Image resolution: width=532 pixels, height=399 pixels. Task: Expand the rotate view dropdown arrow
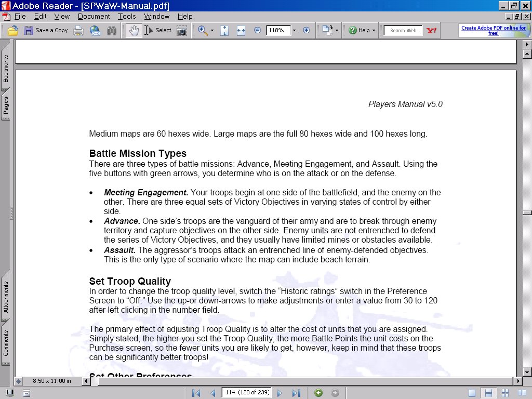tap(337, 31)
